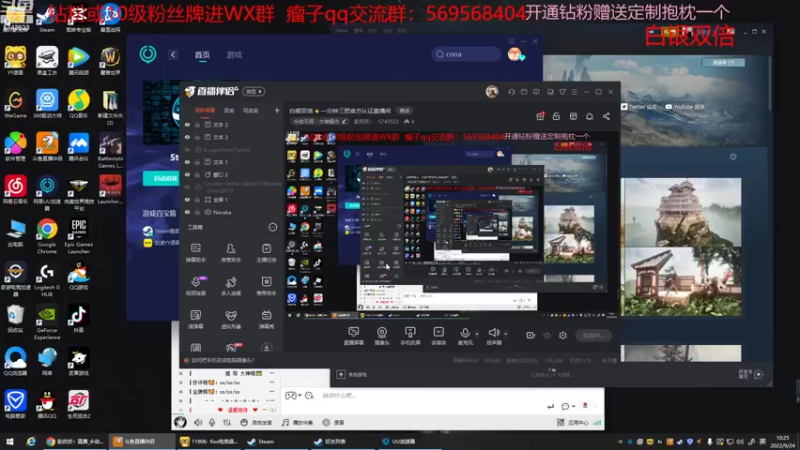
Task: Open YY game controller dropdown
Action: 292,395
